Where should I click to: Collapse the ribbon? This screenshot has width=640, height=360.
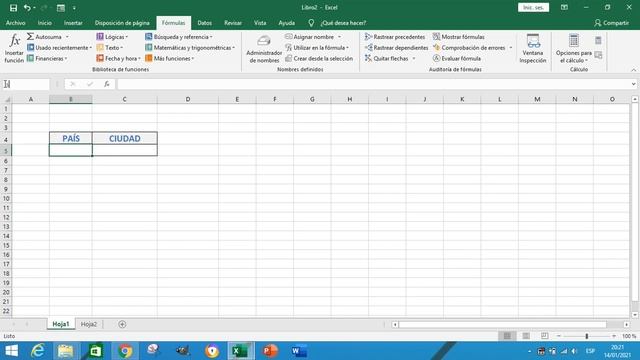click(x=633, y=70)
